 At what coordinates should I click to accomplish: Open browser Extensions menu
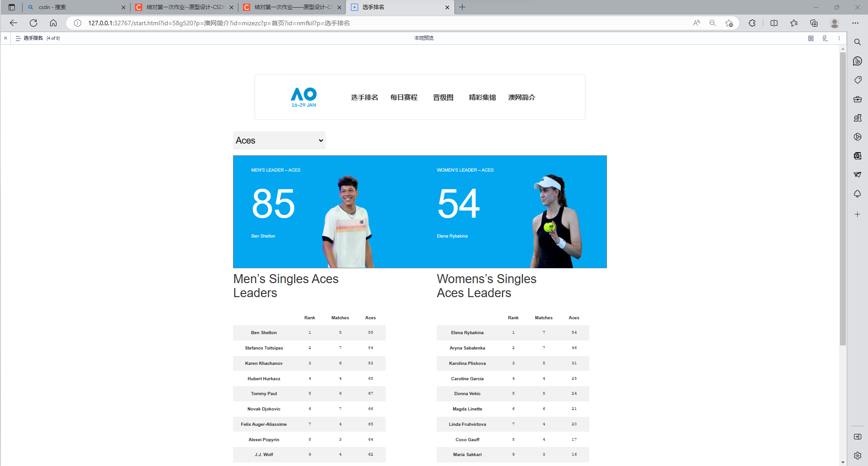[752, 23]
